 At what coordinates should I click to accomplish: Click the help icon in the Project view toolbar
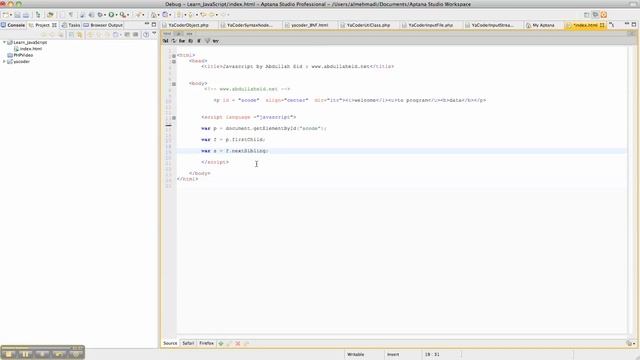click(146, 35)
